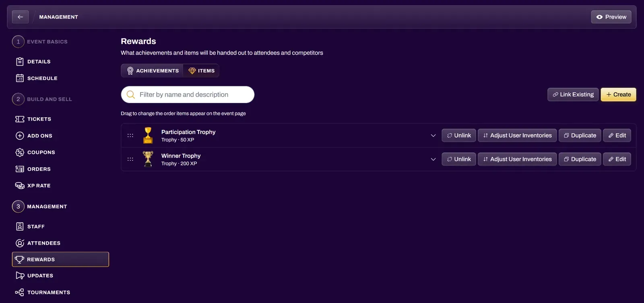Create a new reward

(x=618, y=94)
